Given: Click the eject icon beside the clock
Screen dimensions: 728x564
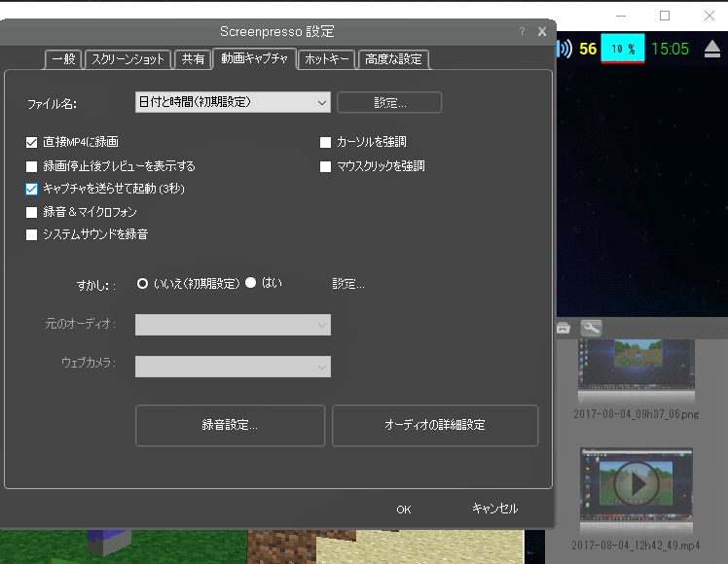Looking at the screenshot, I should point(711,49).
